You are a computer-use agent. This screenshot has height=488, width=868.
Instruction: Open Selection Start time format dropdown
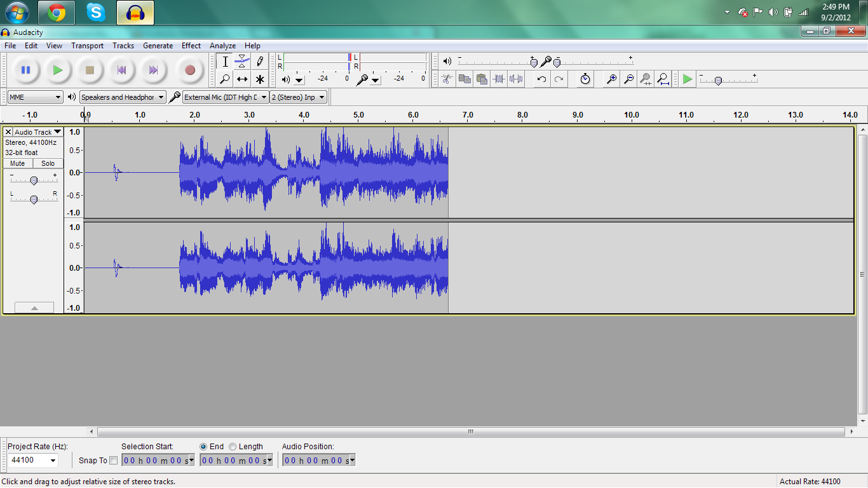pos(191,460)
